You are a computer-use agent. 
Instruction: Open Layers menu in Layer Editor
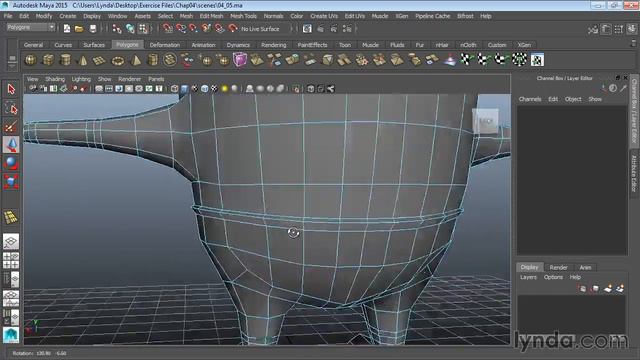coord(529,277)
